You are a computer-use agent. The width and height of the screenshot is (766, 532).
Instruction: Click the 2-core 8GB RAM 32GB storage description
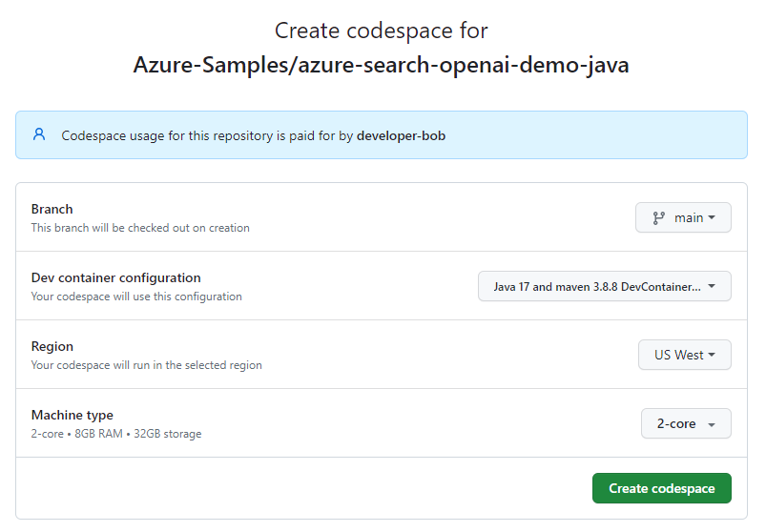pyautogui.click(x=116, y=434)
